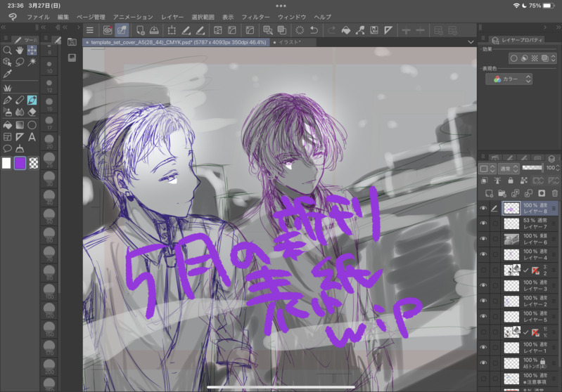Select the Move layer tool
The width and height of the screenshot is (562, 392).
click(32, 51)
